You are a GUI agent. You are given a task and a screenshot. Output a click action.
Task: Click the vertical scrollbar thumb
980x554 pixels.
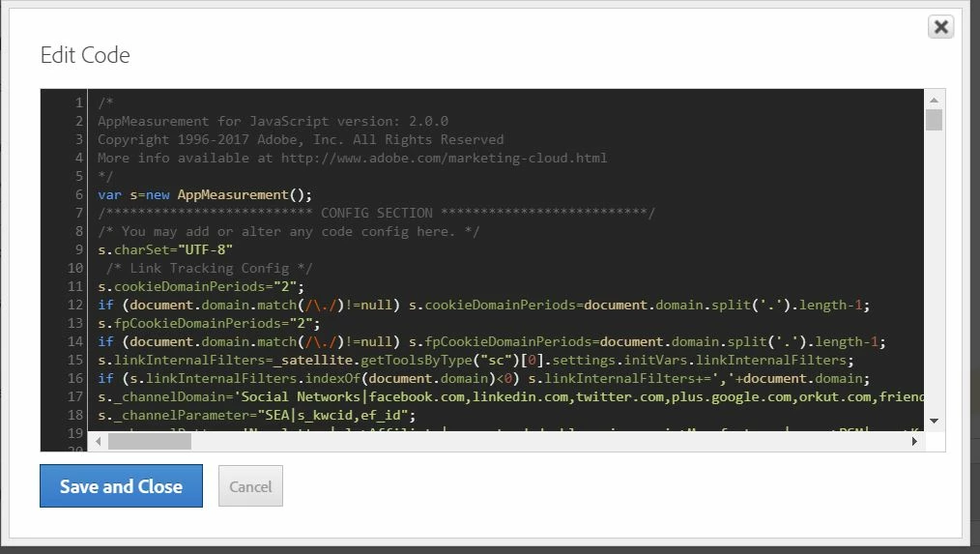tap(934, 120)
